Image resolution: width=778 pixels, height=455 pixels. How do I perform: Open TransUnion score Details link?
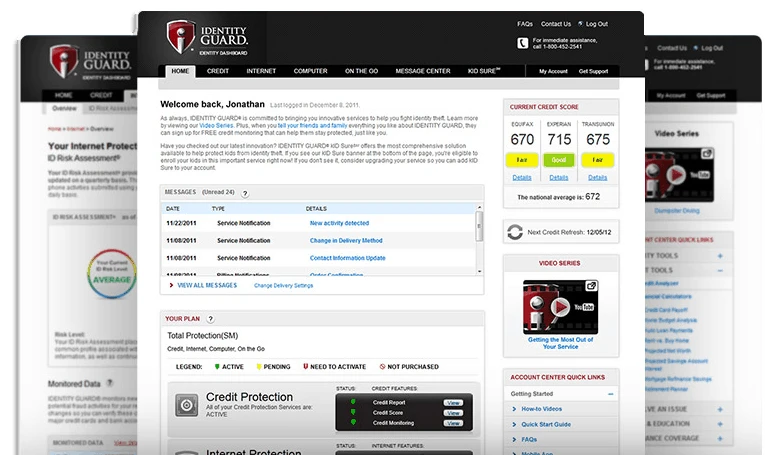point(597,178)
